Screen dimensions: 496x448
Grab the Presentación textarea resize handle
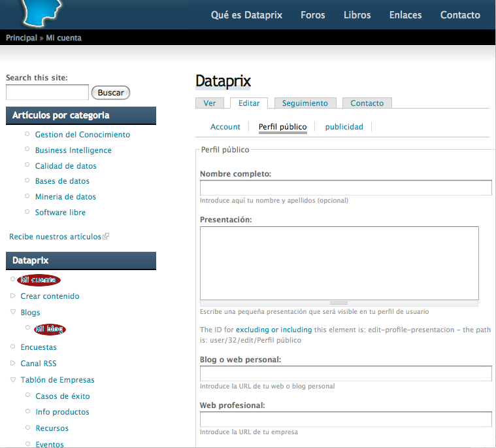click(x=339, y=303)
